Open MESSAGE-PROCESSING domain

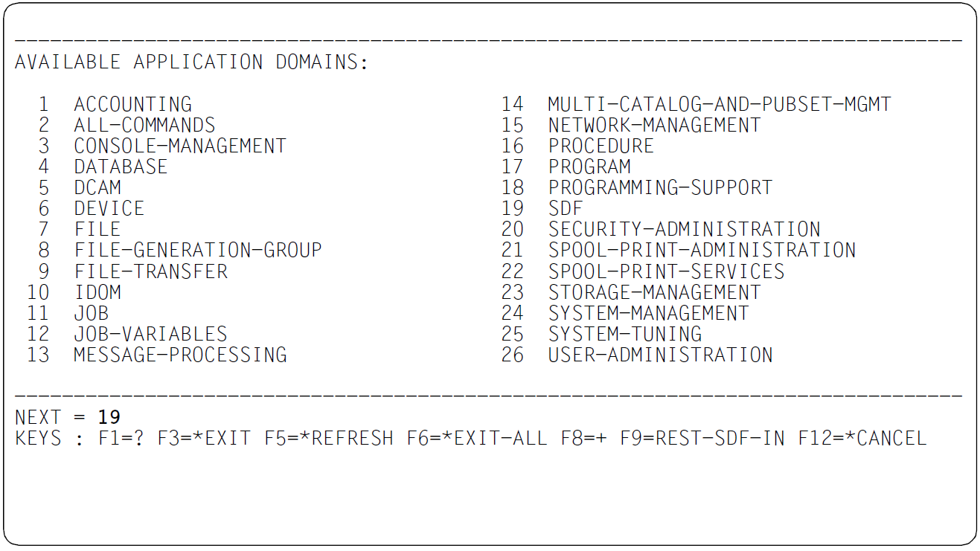point(180,355)
